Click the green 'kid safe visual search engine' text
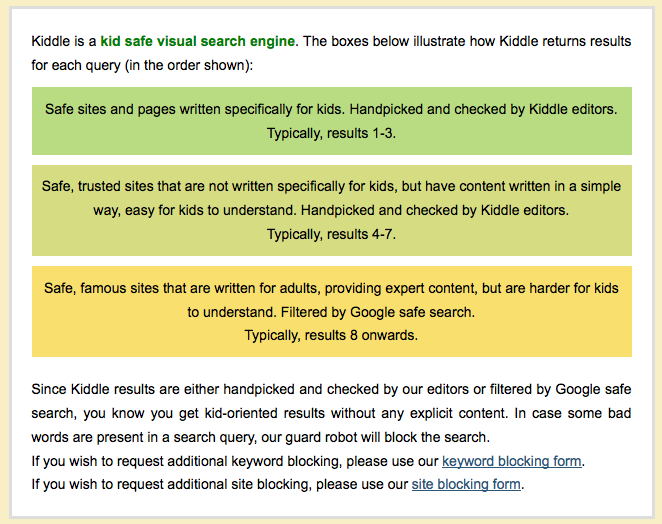This screenshot has height=524, width=662. pyautogui.click(x=198, y=41)
